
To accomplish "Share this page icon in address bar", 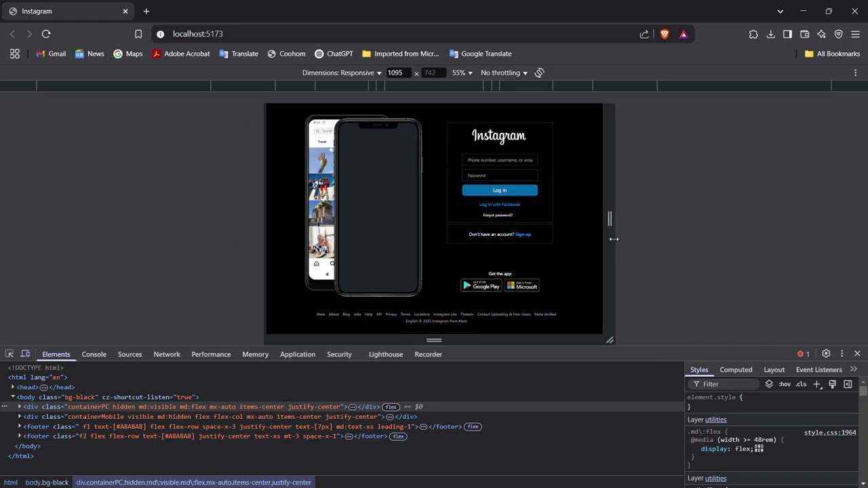I will pos(644,34).
